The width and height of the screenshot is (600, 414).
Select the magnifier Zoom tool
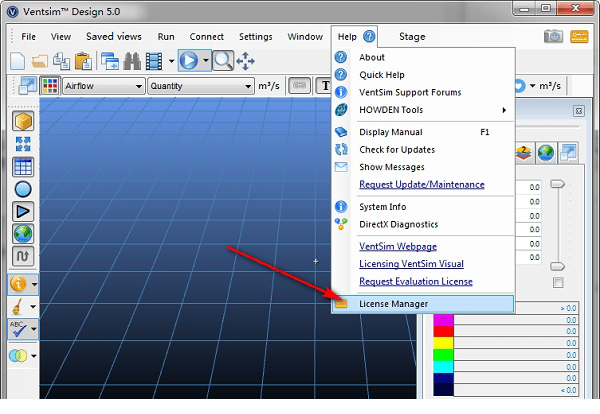click(223, 60)
